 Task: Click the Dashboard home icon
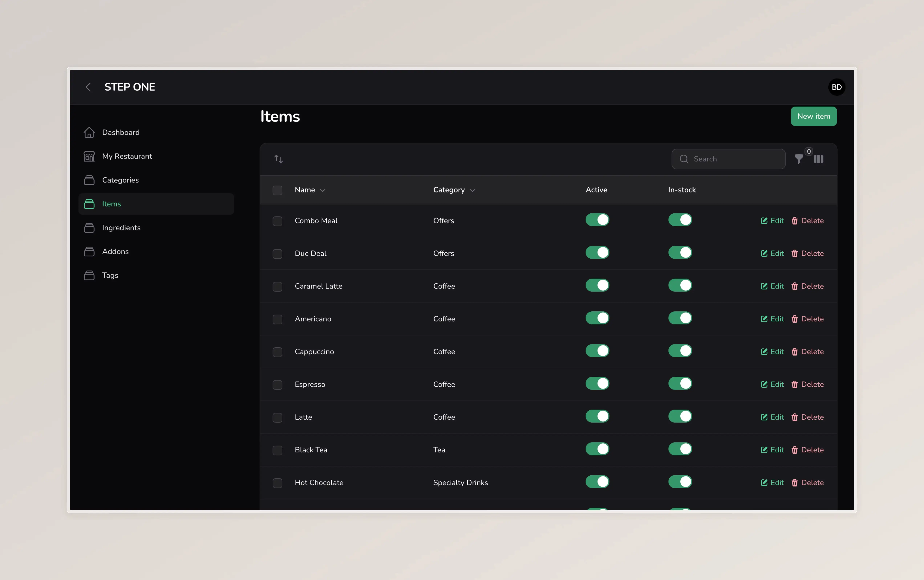click(x=89, y=132)
